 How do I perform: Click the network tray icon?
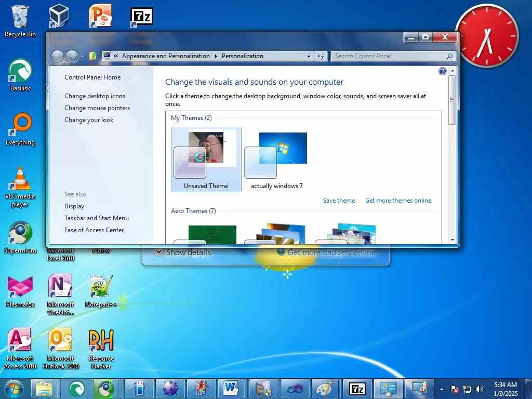[x=467, y=389]
